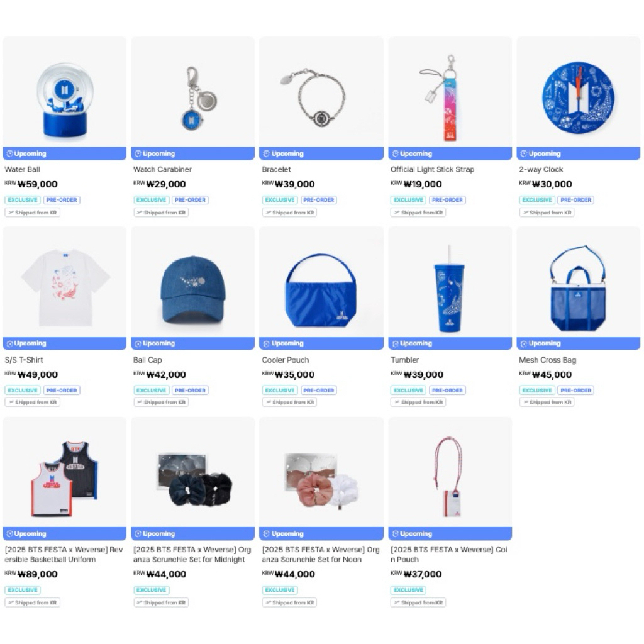Click the S/S T-Shirt product name
This screenshot has height=644, width=644.
pyautogui.click(x=24, y=360)
